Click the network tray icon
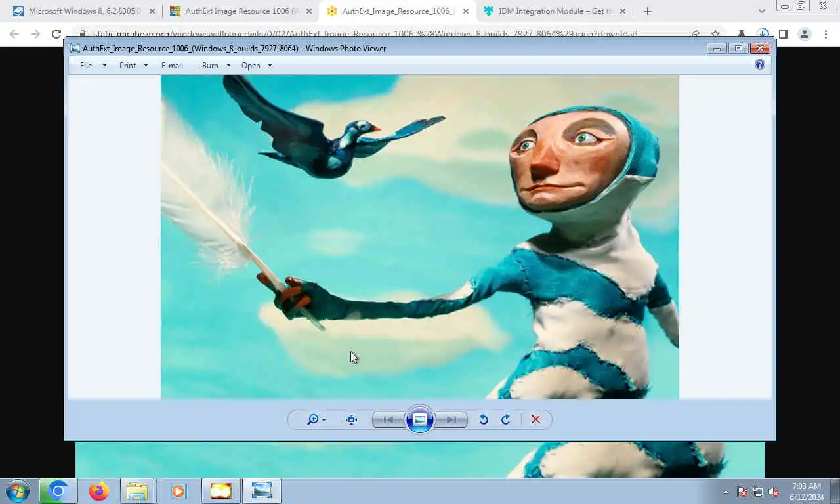 [758, 492]
